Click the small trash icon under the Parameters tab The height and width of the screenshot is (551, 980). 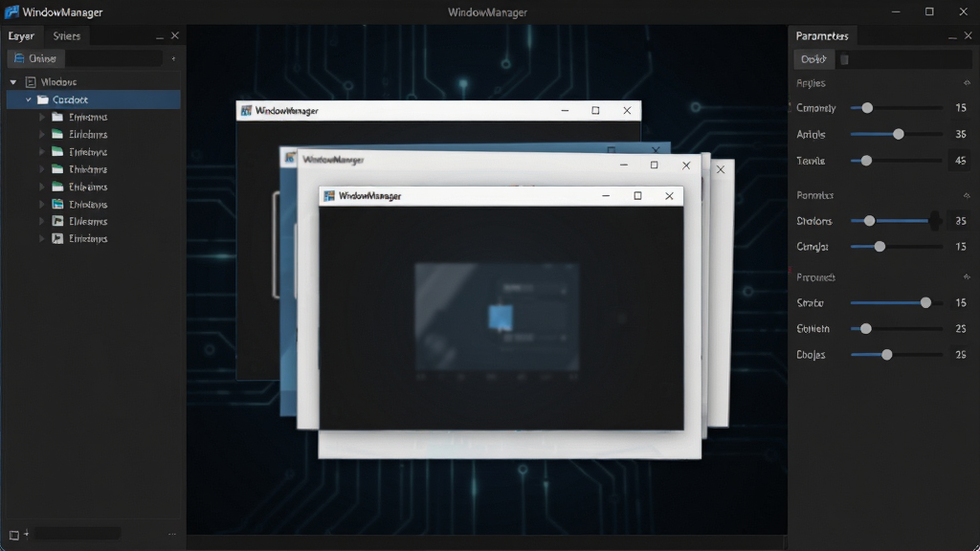[x=844, y=59]
